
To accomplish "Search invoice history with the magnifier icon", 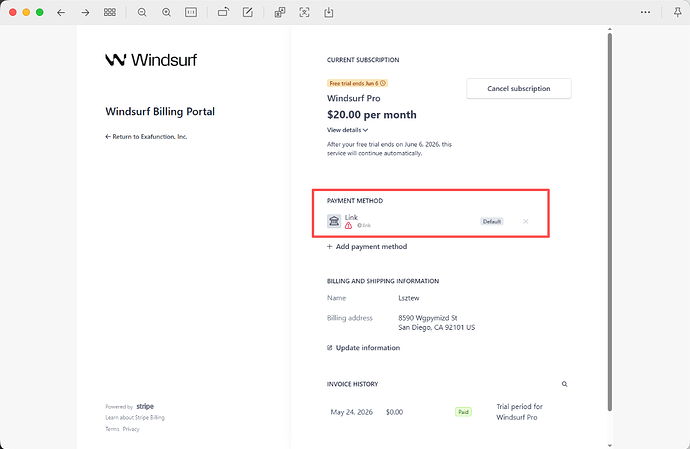I will [565, 384].
